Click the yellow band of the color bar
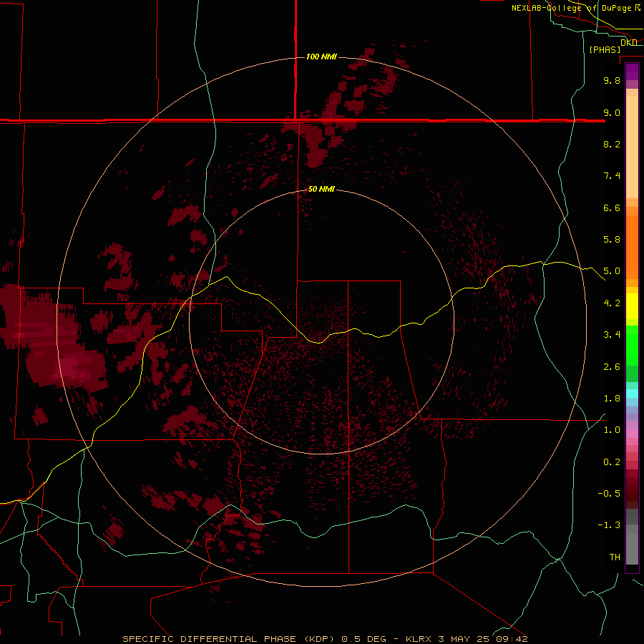The image size is (644, 644). 632,306
